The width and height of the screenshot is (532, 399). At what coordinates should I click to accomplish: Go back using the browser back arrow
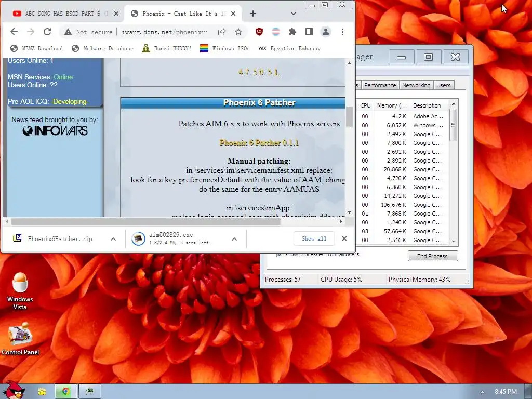coord(14,32)
